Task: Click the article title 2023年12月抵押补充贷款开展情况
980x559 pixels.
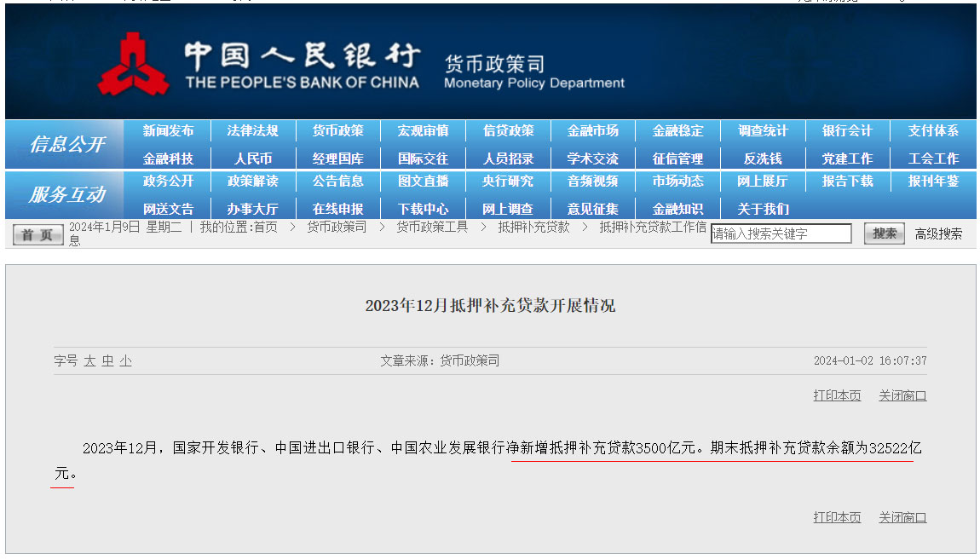Action: (x=490, y=305)
